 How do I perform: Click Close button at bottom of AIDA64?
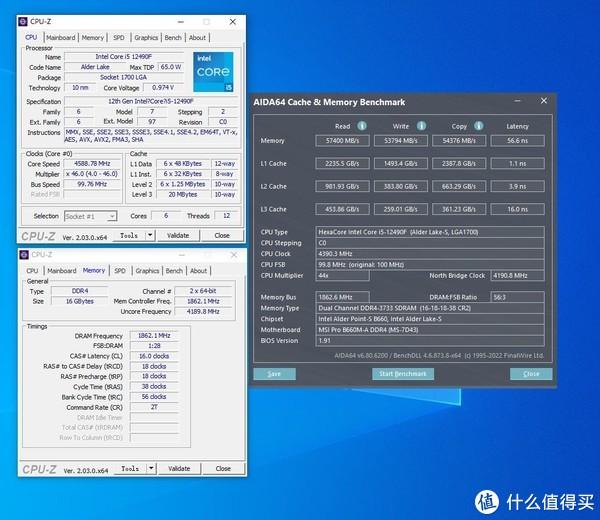click(531, 374)
